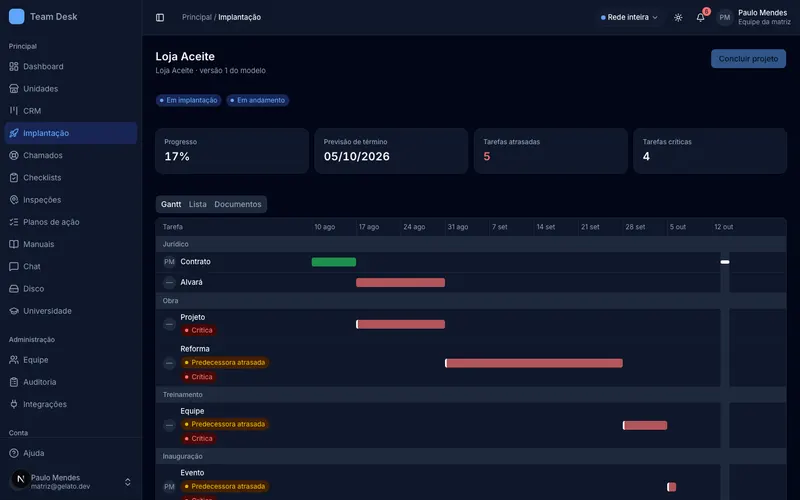The image size is (800, 500).
Task: Open the Checklists section
Action: coord(70,178)
